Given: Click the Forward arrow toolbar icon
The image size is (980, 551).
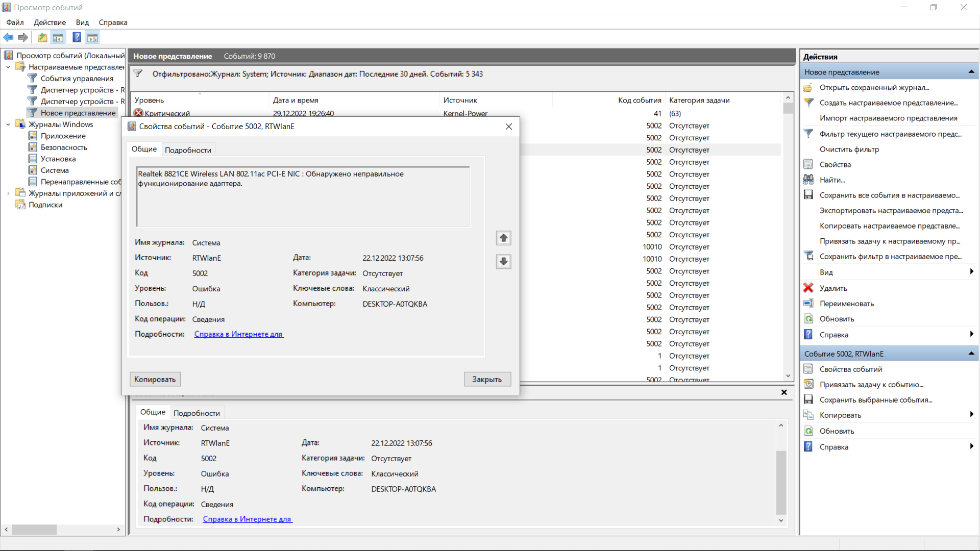Looking at the screenshot, I should [22, 37].
